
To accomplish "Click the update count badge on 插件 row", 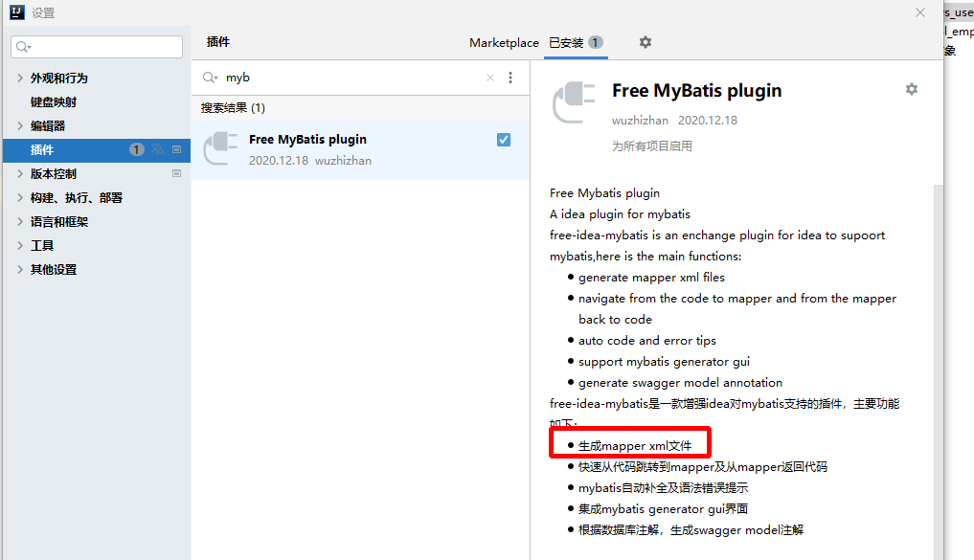I will click(x=137, y=149).
